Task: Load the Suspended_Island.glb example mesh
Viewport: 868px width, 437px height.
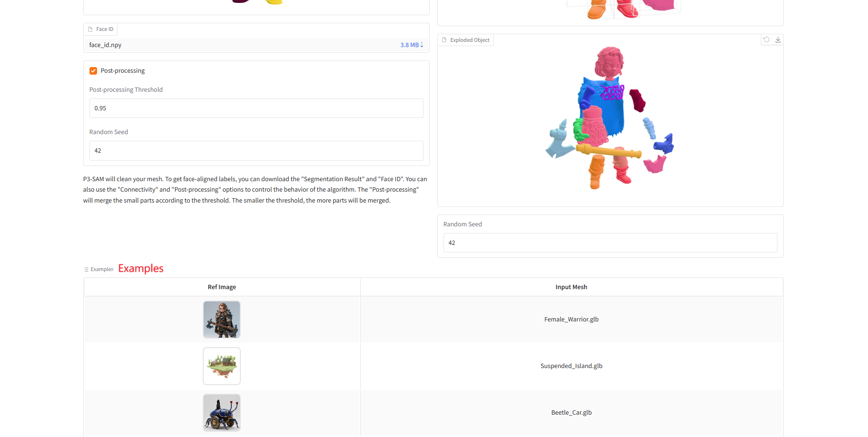Action: coord(571,366)
